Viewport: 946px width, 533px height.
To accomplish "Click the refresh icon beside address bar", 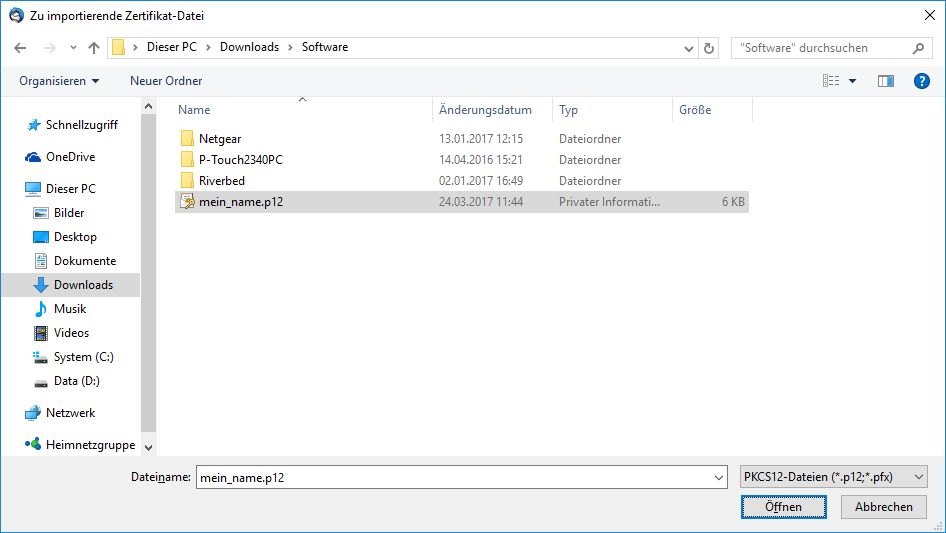I will (x=710, y=48).
